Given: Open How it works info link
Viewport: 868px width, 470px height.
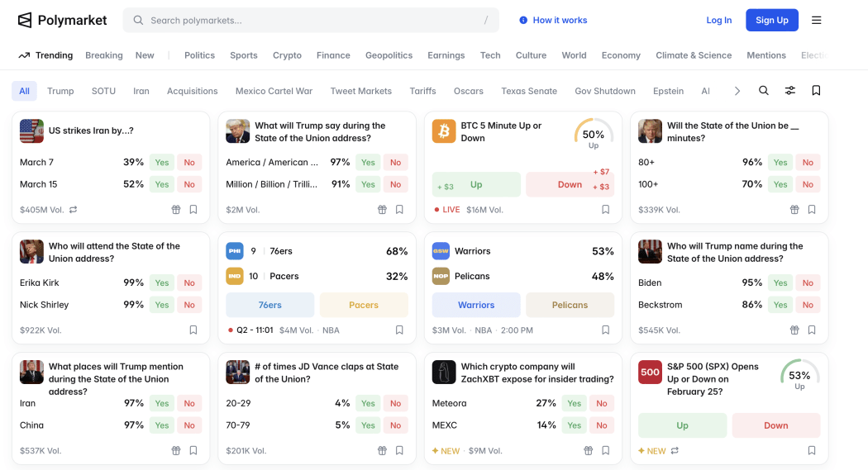Looking at the screenshot, I should click(x=553, y=20).
